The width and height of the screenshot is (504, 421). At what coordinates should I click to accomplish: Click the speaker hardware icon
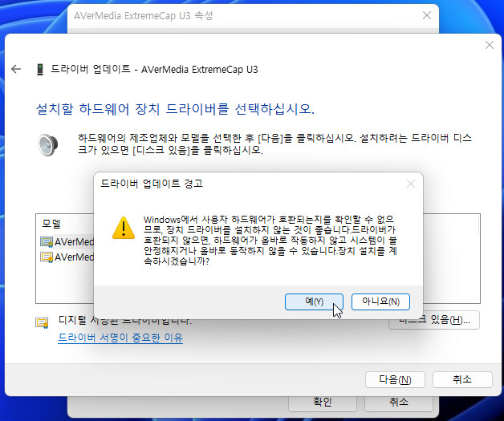(48, 144)
